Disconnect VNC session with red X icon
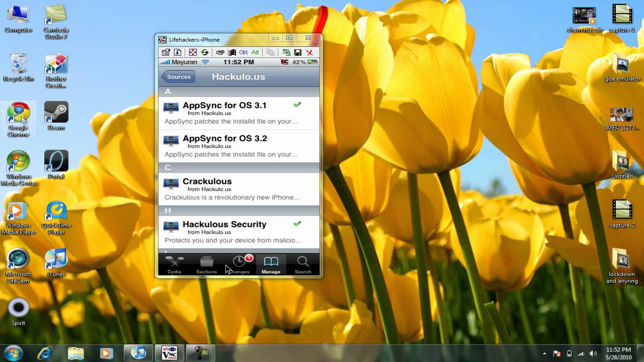 (309, 52)
